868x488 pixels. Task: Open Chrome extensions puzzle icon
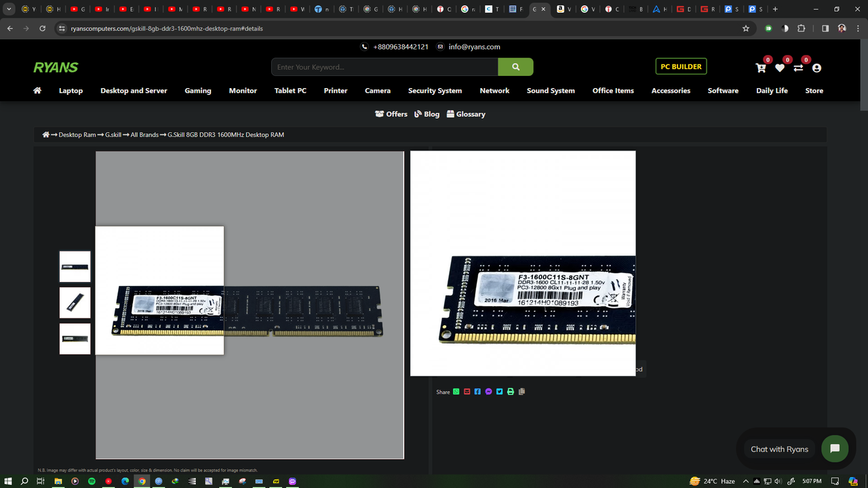click(x=802, y=28)
